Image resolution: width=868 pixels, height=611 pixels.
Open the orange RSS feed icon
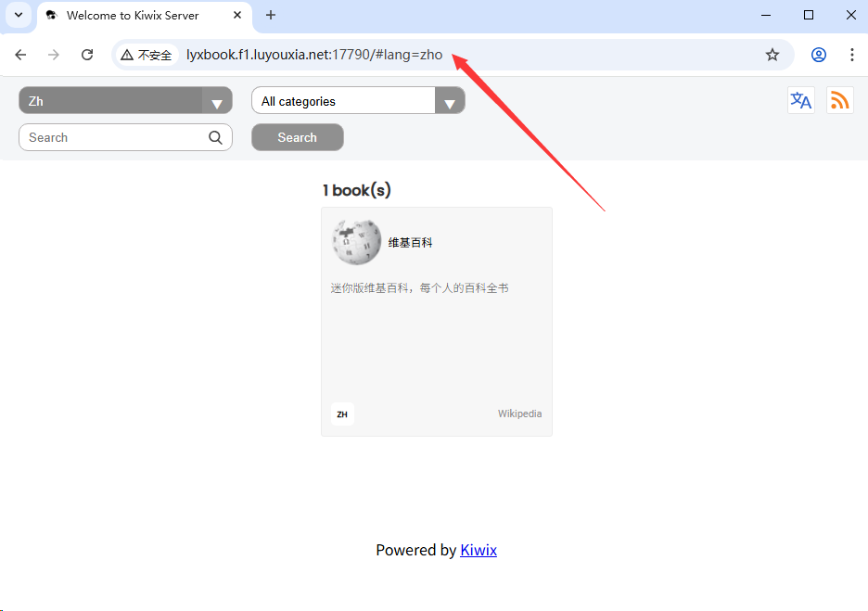840,100
